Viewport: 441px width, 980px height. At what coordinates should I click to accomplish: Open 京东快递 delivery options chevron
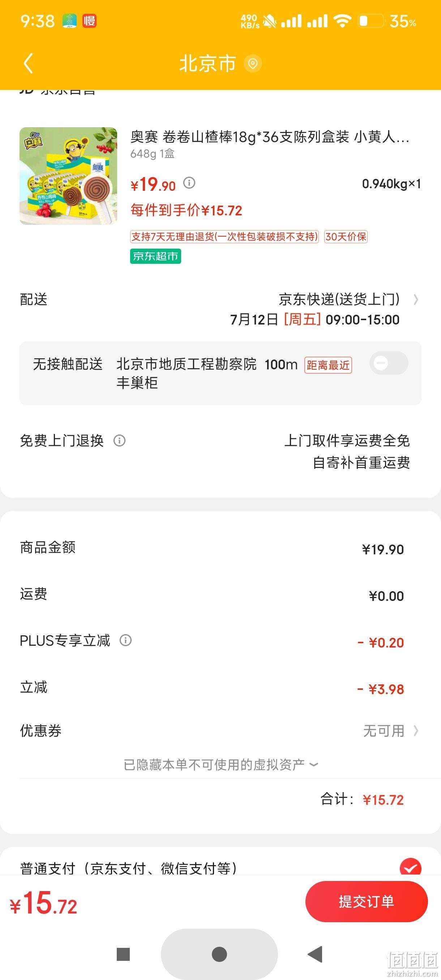pyautogui.click(x=416, y=300)
